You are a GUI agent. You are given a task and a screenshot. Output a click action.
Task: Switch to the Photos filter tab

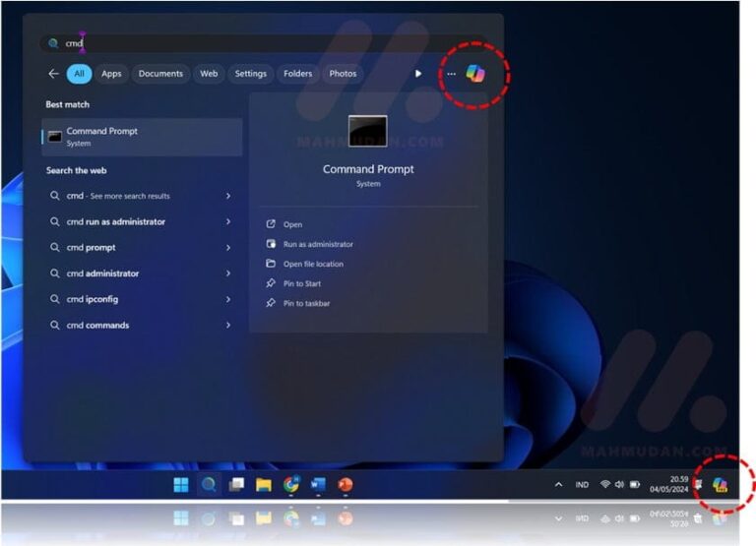[x=343, y=74]
